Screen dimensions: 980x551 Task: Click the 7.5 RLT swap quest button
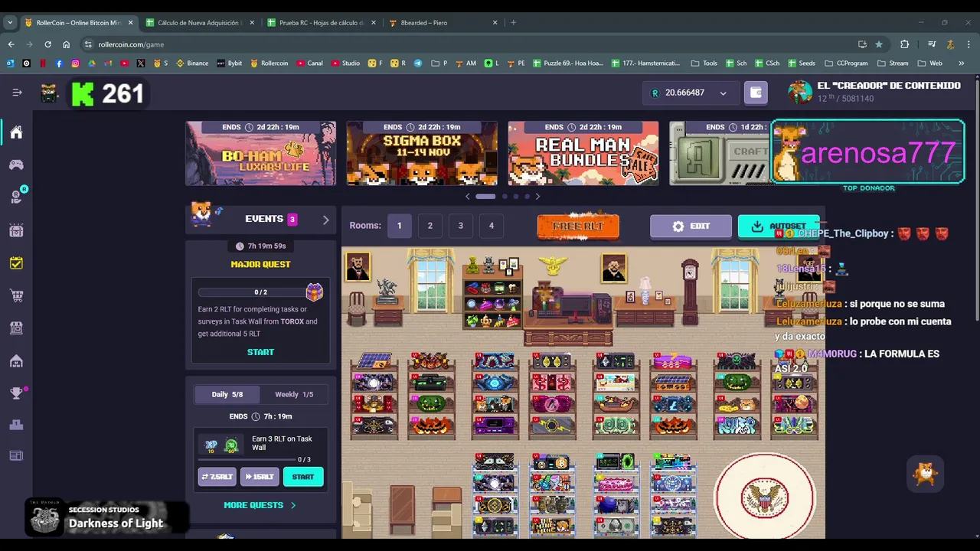(x=217, y=477)
